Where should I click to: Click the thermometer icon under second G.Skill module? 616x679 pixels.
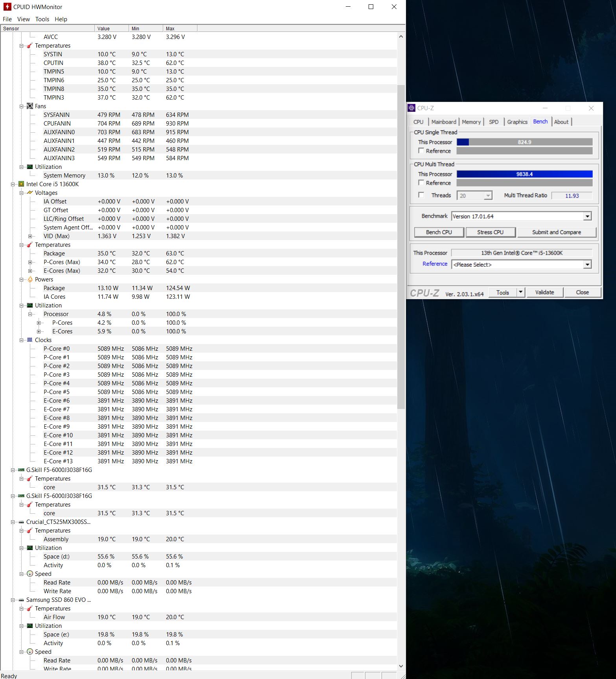point(30,505)
